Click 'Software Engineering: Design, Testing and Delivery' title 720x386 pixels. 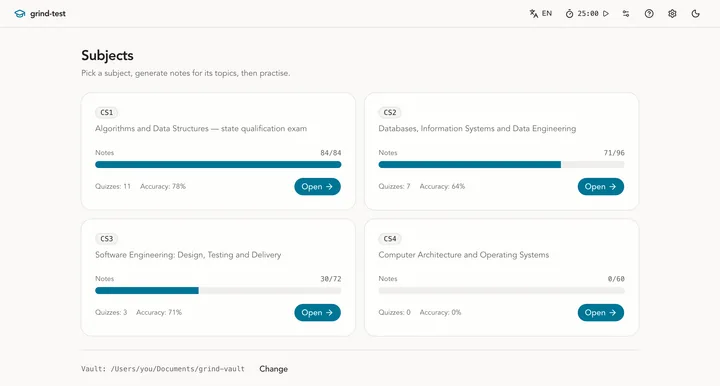[x=188, y=255]
